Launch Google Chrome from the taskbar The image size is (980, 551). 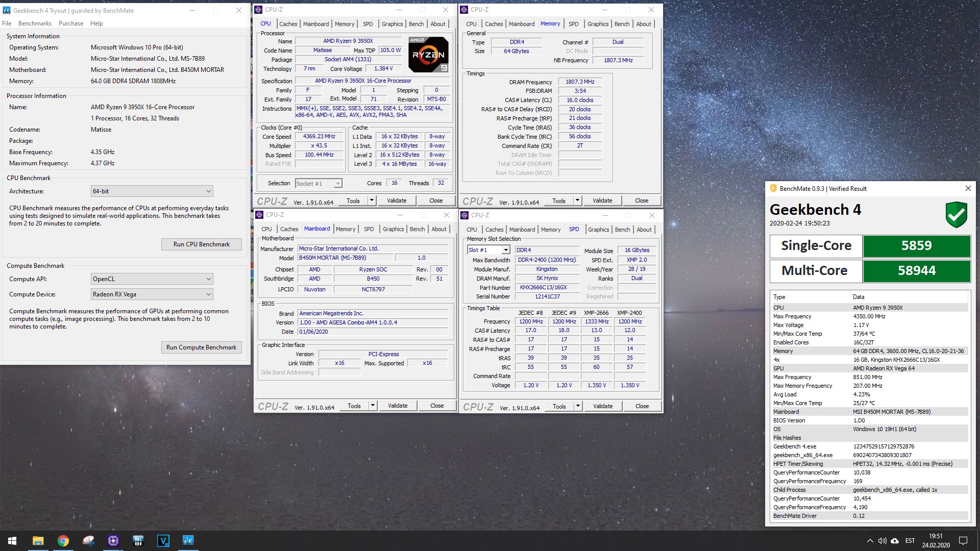[63, 541]
